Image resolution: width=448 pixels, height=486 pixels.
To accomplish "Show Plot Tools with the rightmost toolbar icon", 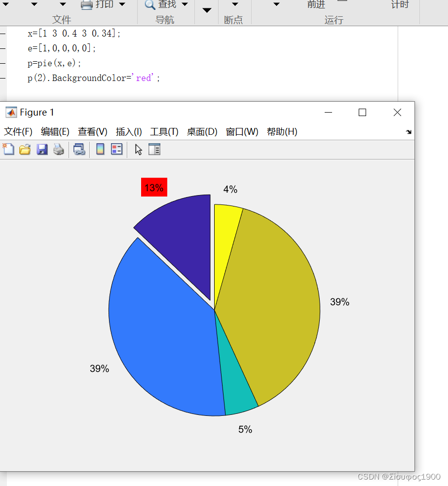I will 154,149.
